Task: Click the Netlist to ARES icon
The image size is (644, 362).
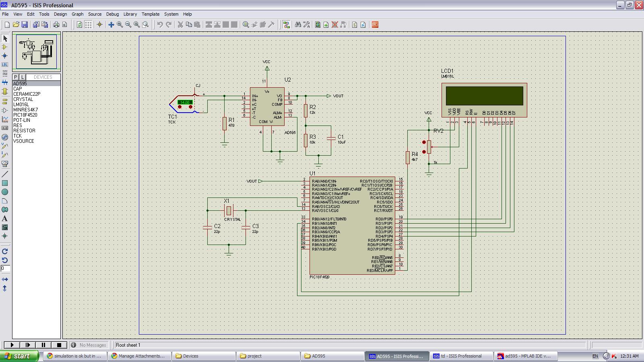Action: click(375, 25)
